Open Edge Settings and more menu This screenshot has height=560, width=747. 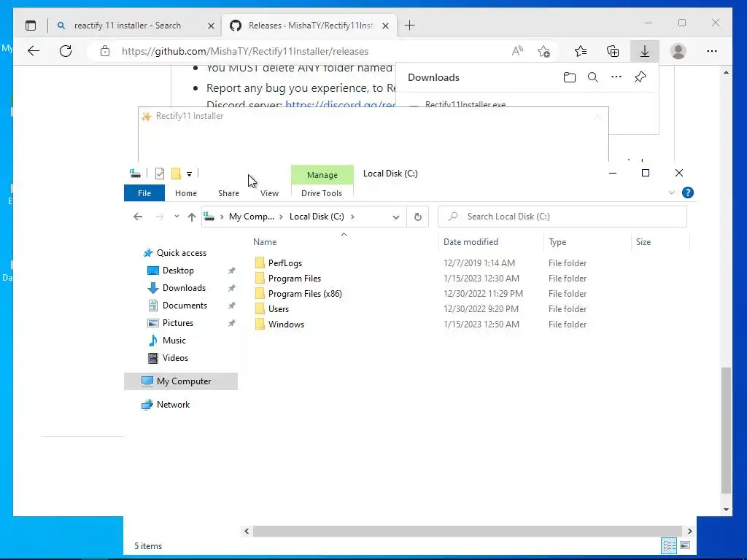[712, 51]
